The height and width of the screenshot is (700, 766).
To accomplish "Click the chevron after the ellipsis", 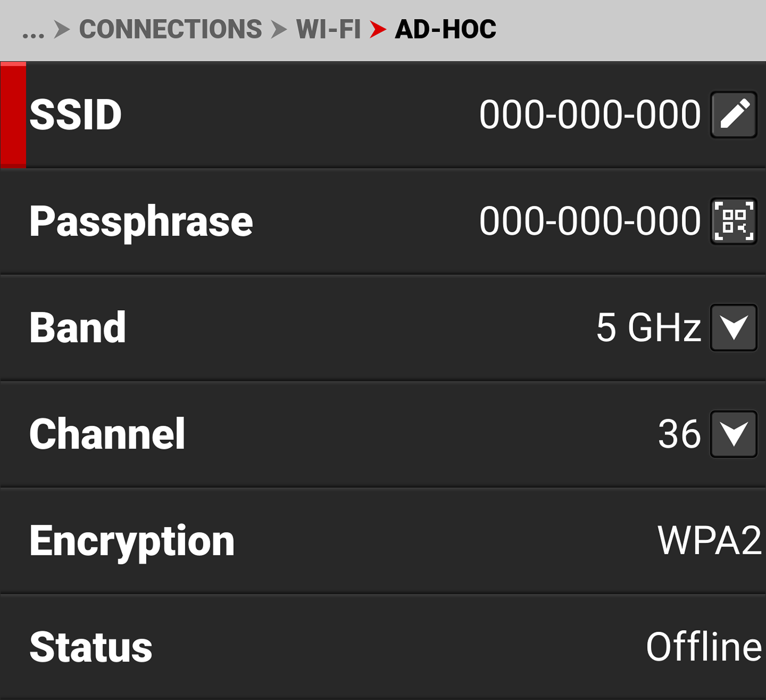I will coord(62,30).
